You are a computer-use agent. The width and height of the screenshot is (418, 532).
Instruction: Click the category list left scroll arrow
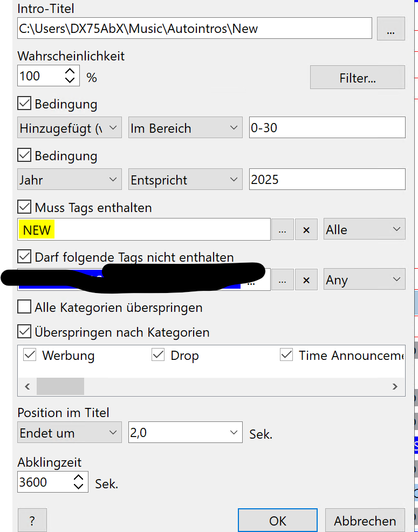tap(28, 386)
